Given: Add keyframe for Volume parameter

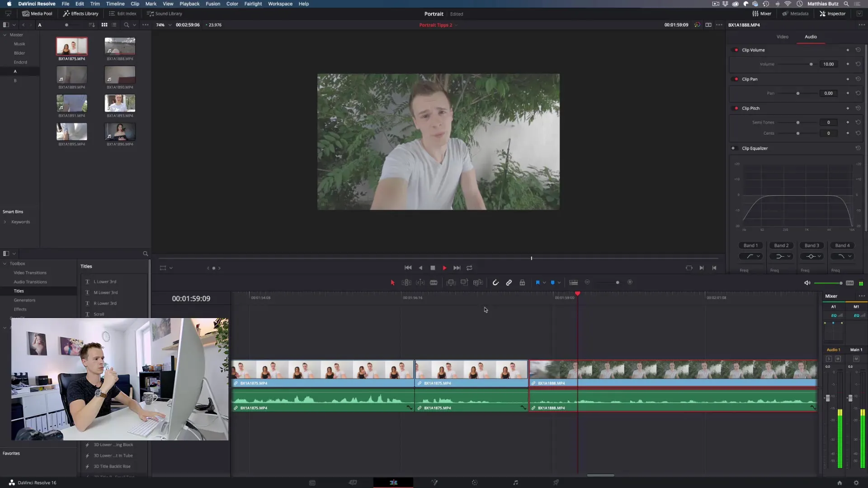Looking at the screenshot, I should [x=848, y=64].
